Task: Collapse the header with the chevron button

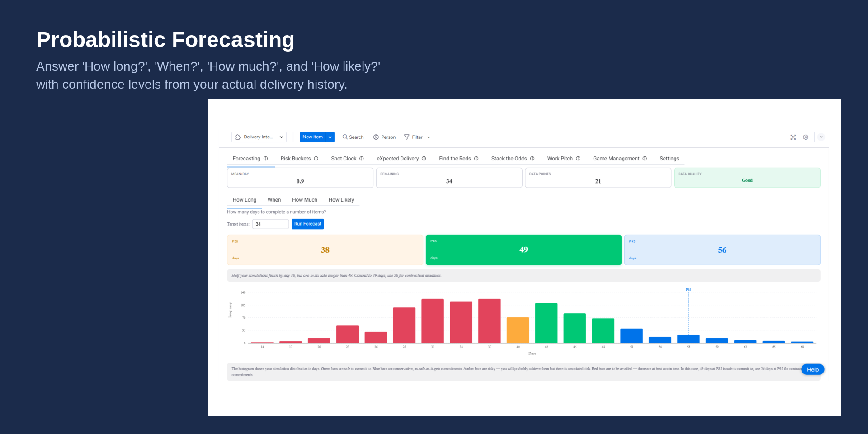Action: click(821, 137)
